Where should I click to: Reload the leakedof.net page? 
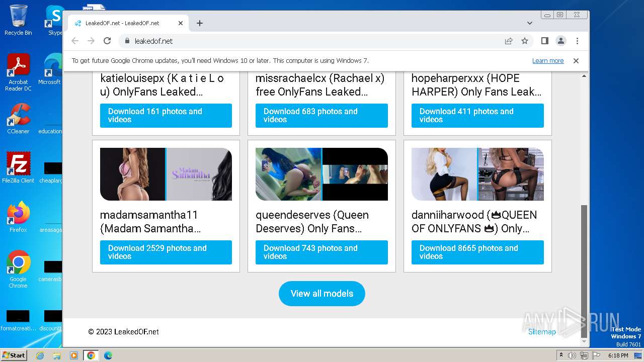pyautogui.click(x=107, y=41)
